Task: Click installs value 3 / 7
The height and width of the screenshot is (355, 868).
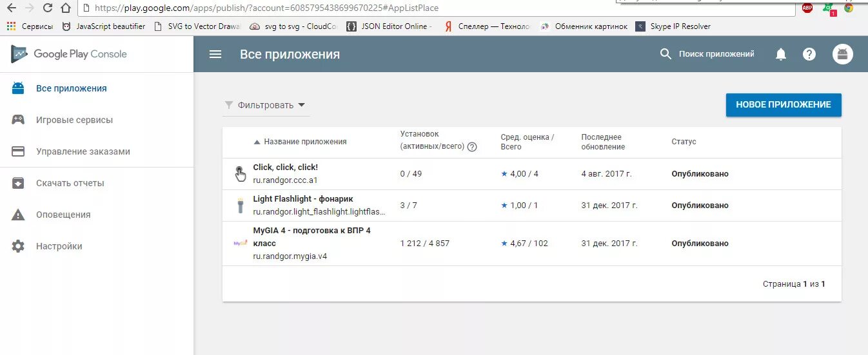Action: pyautogui.click(x=409, y=206)
